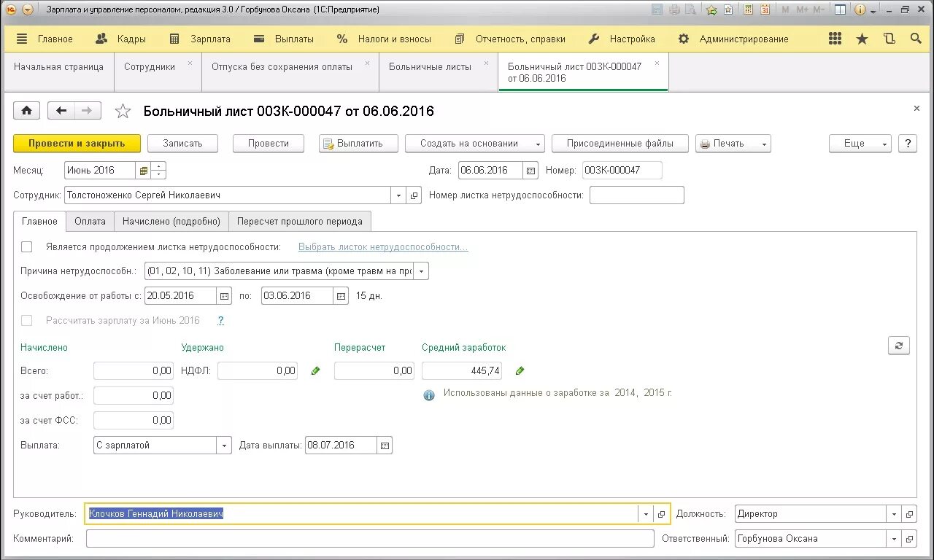934x560 pixels.
Task: Open the Настройка menu section
Action: click(x=622, y=39)
